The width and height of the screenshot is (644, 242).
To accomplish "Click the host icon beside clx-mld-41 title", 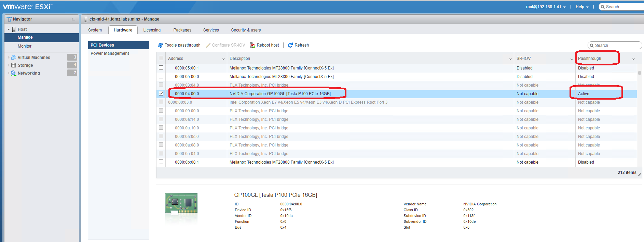I will [x=86, y=20].
